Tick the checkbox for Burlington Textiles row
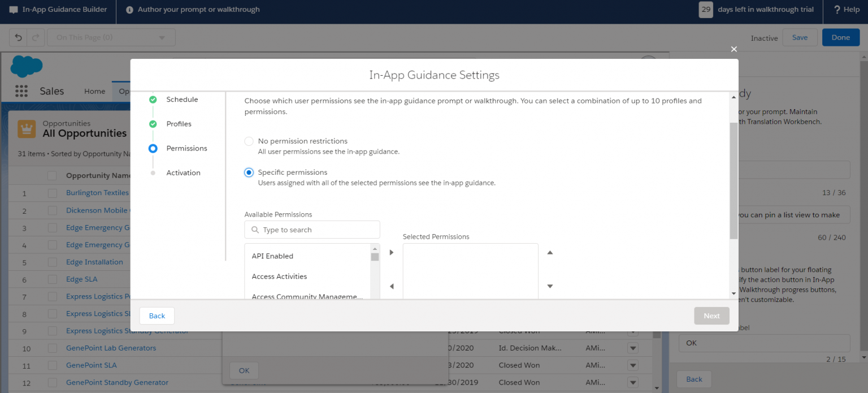Viewport: 868px width, 393px height. click(x=53, y=193)
